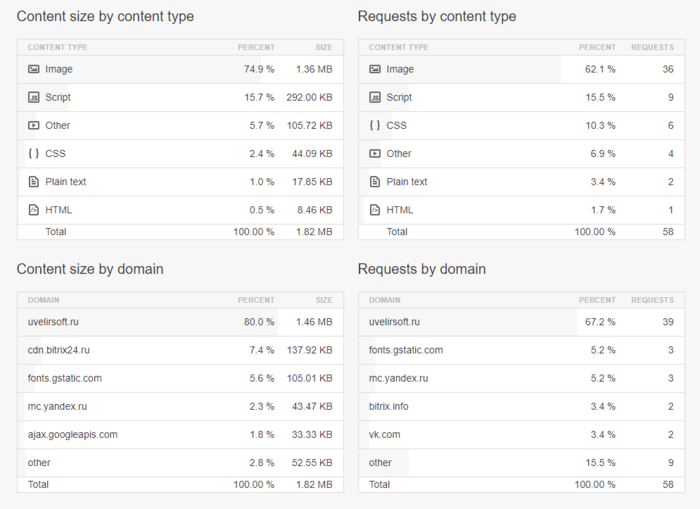The width and height of the screenshot is (700, 509).
Task: Click the 74.9 % Image percent cell
Action: 259,69
